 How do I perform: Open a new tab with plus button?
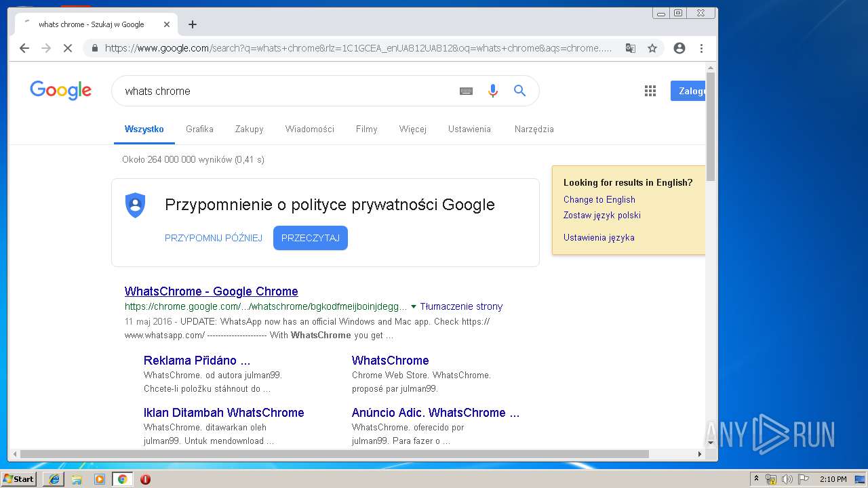[193, 24]
